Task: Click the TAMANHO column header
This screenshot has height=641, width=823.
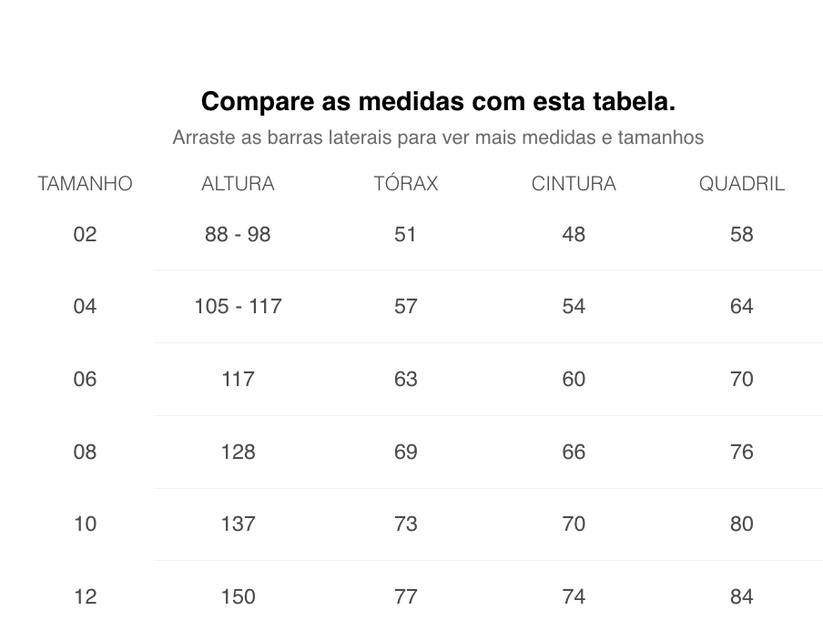Action: [x=85, y=184]
